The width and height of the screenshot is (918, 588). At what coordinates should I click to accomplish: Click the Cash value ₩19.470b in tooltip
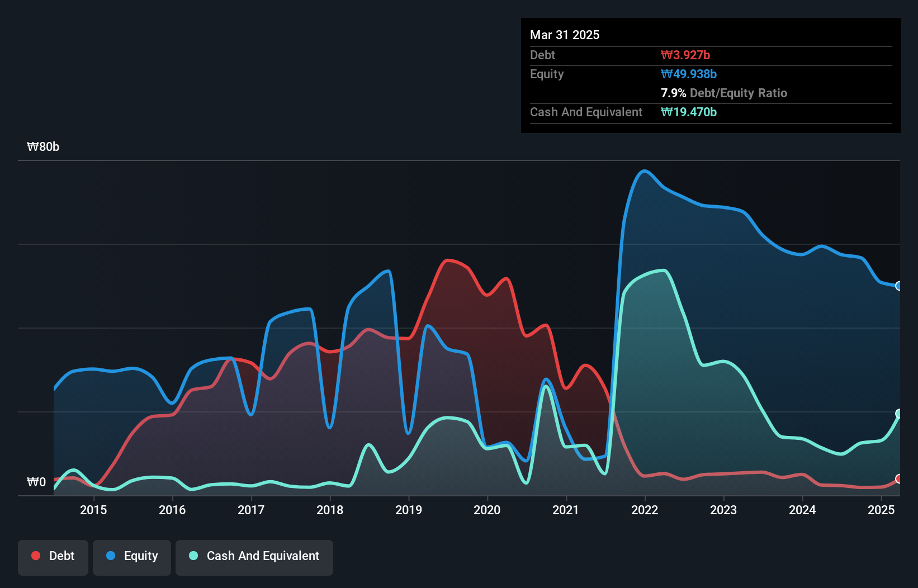[x=689, y=112]
